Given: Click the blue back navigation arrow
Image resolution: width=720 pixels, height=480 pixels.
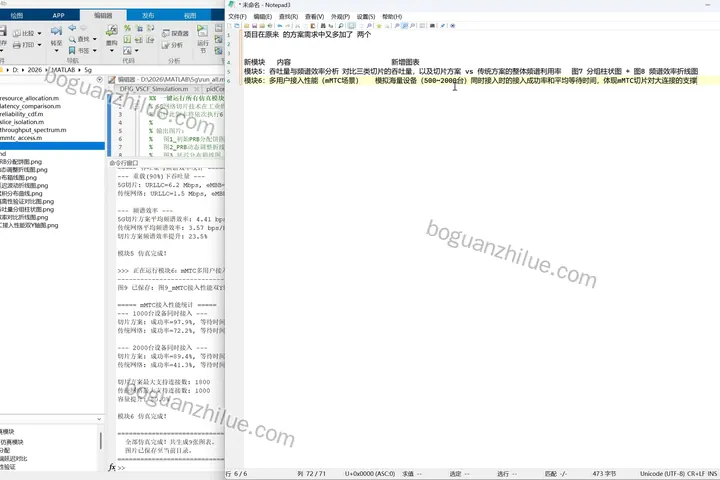Looking at the screenshot, I should pyautogui.click(x=72, y=28).
